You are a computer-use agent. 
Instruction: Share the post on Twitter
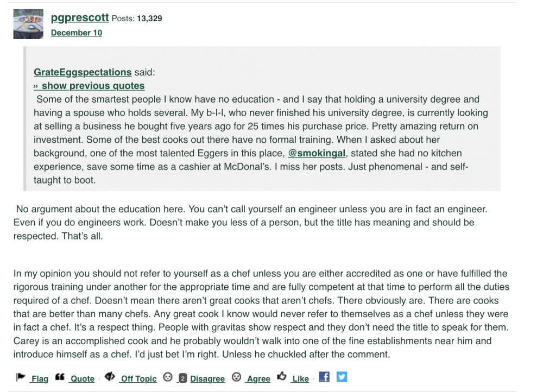[x=342, y=376]
